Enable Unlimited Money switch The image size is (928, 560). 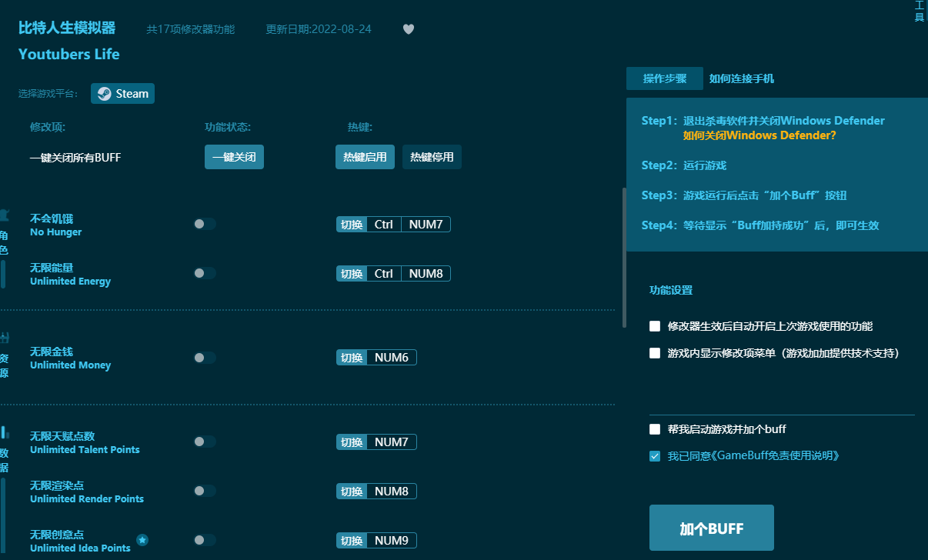[205, 358]
